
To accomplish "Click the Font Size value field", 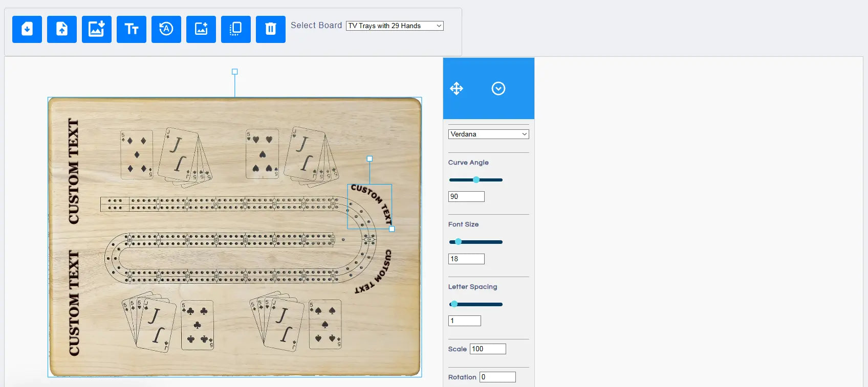I will pos(466,259).
